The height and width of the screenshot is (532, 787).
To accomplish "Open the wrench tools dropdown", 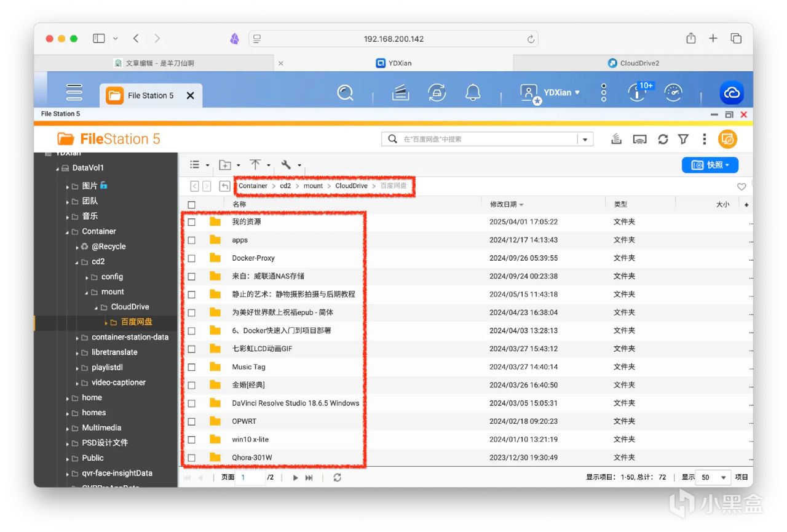I will [291, 165].
